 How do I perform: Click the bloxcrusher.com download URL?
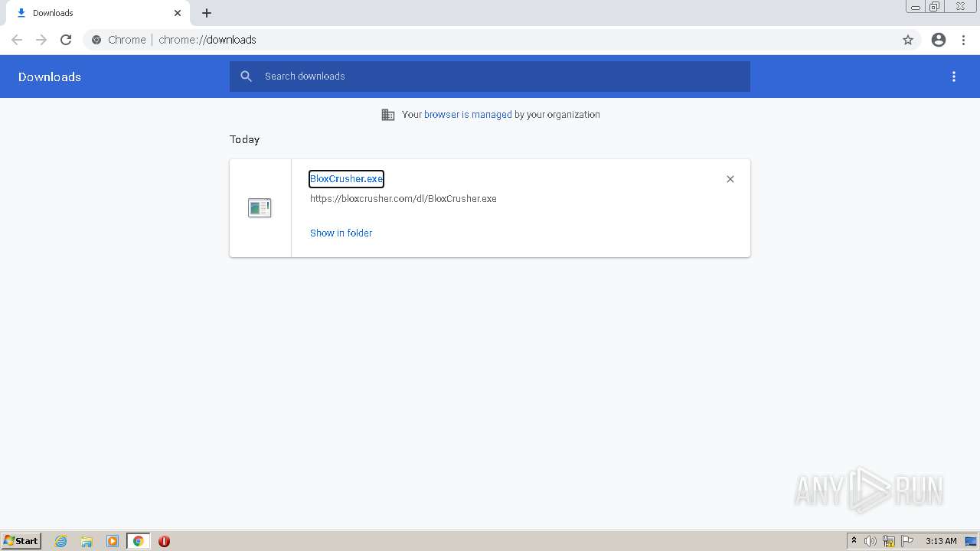[x=403, y=199]
